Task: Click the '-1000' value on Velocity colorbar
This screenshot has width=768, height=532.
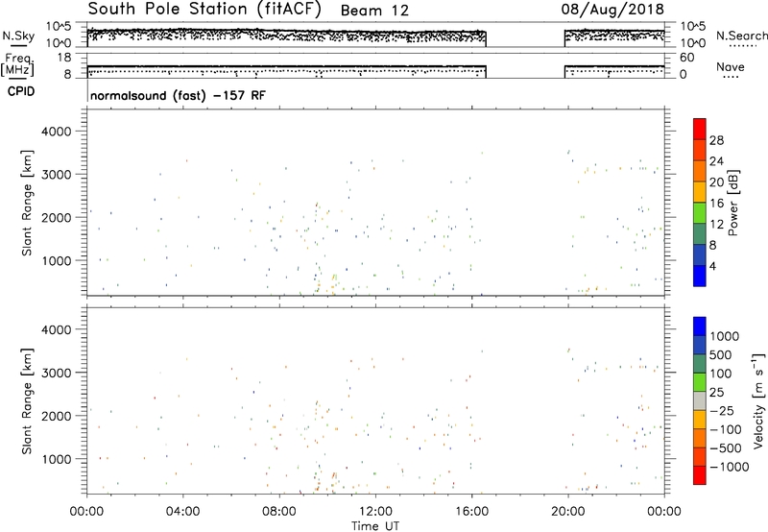Action: click(730, 467)
